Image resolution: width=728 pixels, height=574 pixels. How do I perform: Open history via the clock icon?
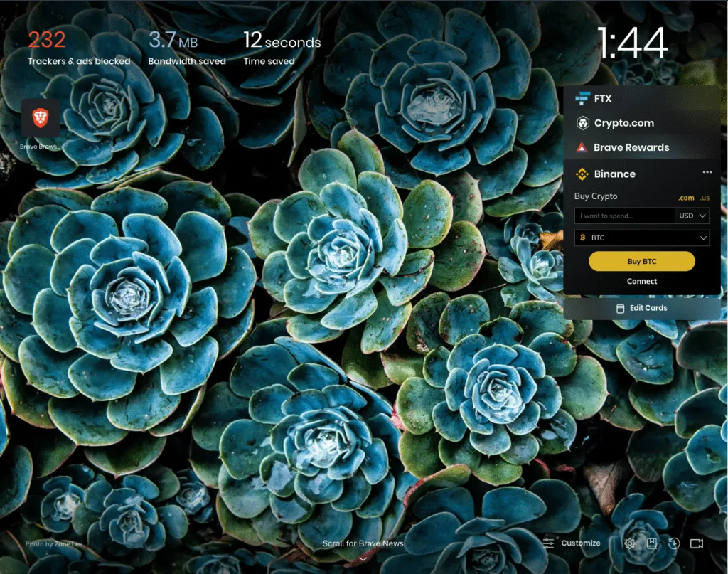pos(673,543)
